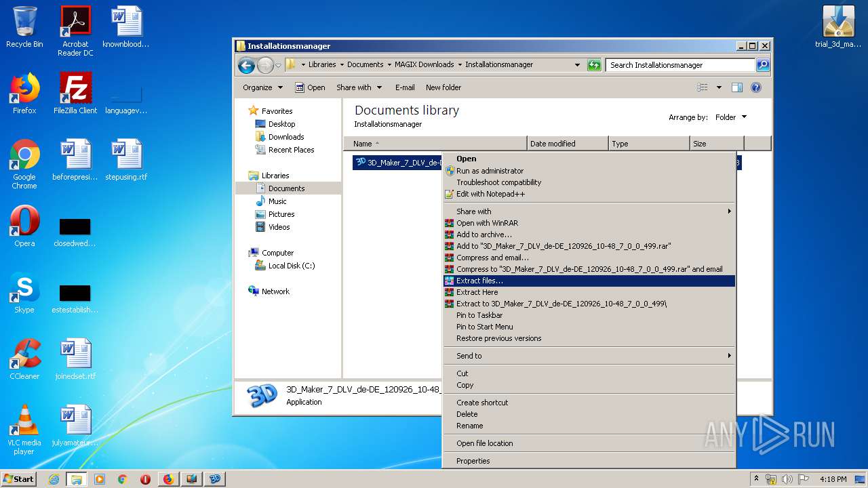Expand the Share with toolbar dropdown
The width and height of the screenshot is (868, 488).
[359, 87]
